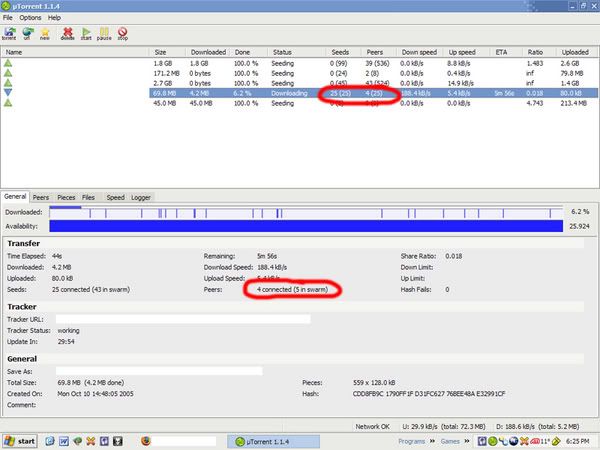This screenshot has width=600, height=450.
Task: Switch to the Peers tab
Action: (41, 197)
